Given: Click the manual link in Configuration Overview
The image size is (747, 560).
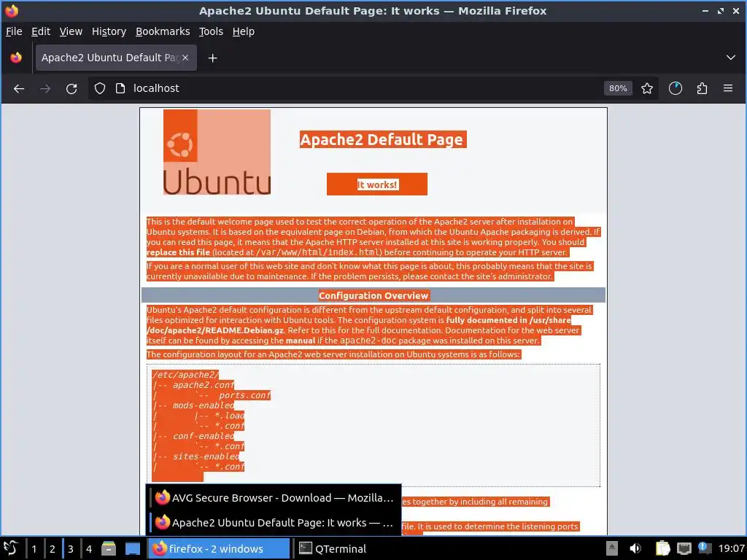Looking at the screenshot, I should 300,341.
